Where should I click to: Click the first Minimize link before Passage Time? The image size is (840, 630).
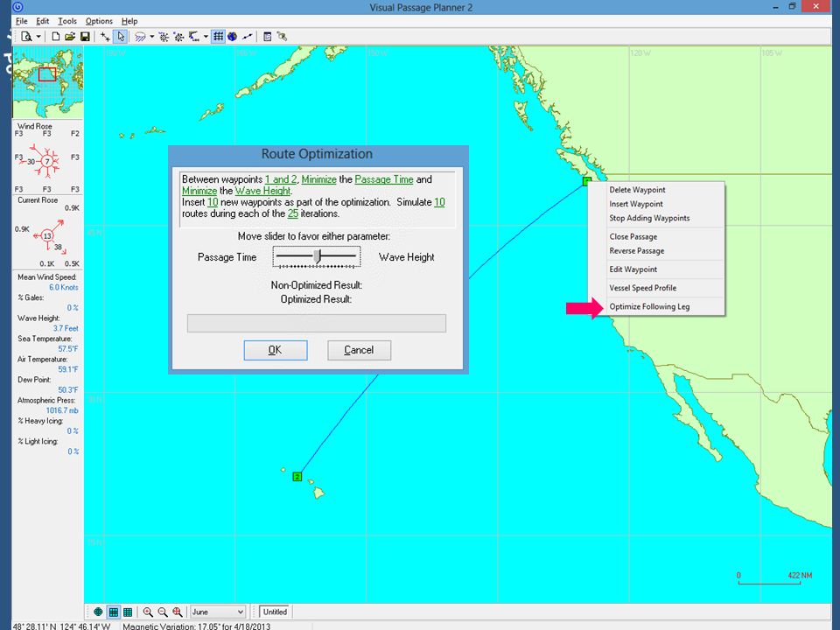click(x=318, y=179)
